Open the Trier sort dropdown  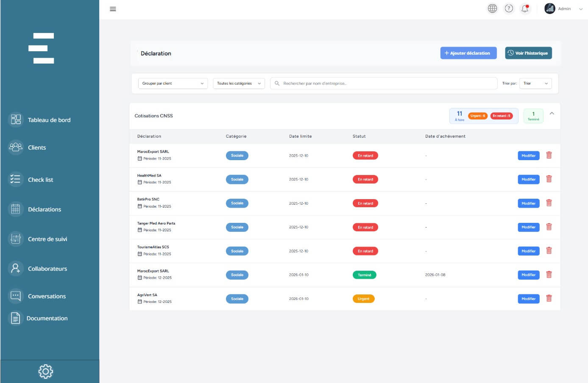point(535,83)
